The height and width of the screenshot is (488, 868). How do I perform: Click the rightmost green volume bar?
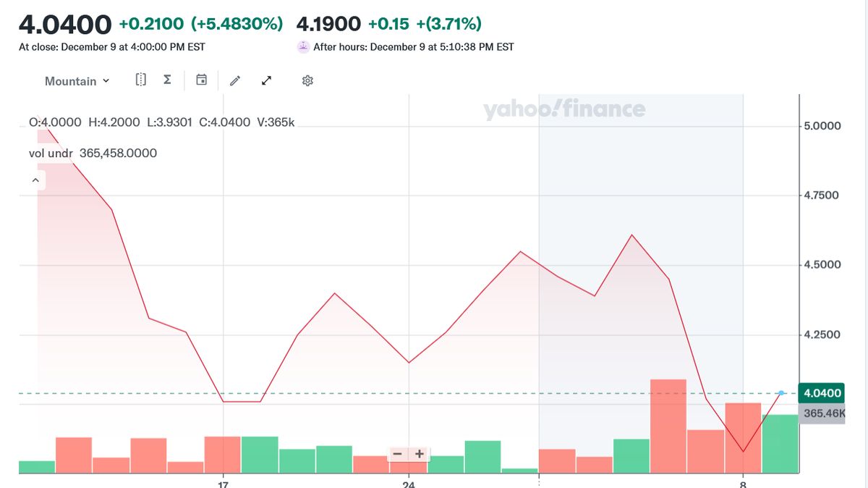point(780,443)
